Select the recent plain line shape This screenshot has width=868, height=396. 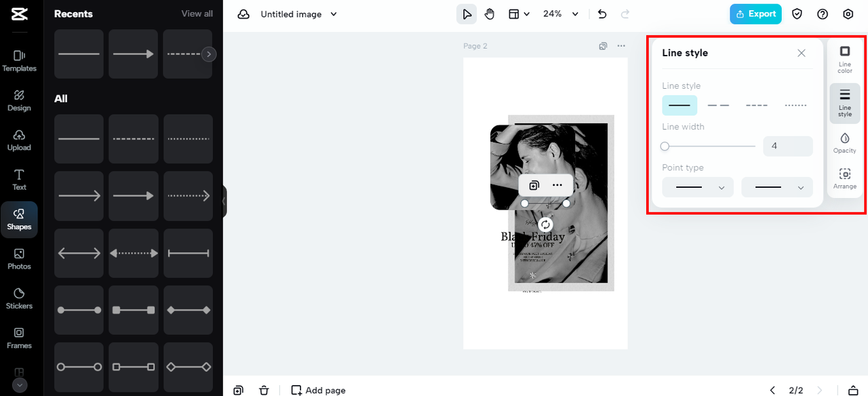79,54
